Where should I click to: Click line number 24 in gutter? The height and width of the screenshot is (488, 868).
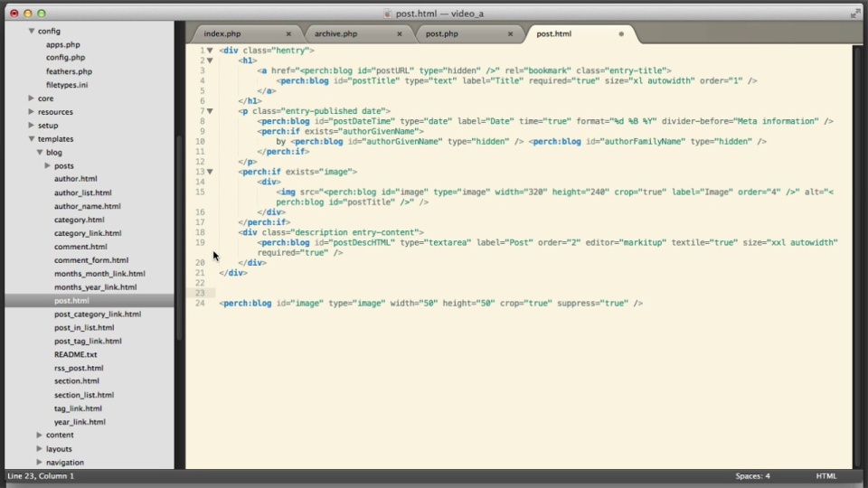point(200,304)
